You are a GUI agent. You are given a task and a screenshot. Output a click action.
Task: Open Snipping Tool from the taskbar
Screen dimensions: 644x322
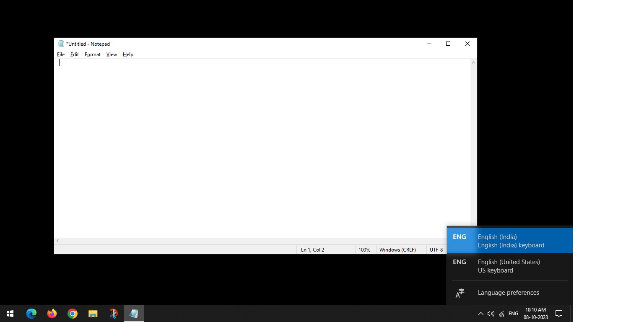coord(113,313)
